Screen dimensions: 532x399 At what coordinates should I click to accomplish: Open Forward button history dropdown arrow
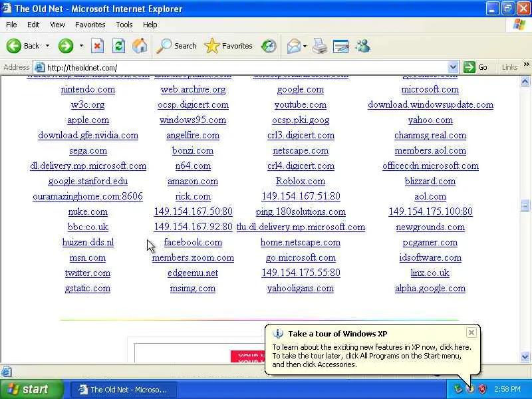click(x=81, y=46)
